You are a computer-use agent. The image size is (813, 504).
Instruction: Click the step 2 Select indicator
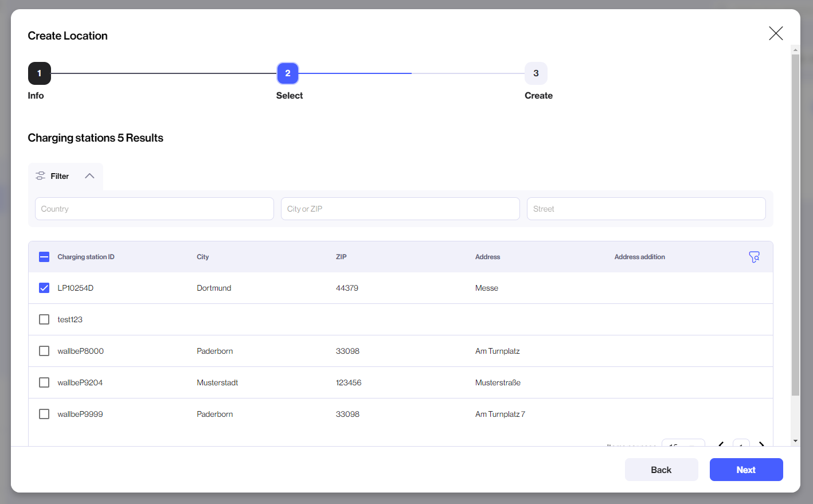pos(287,73)
